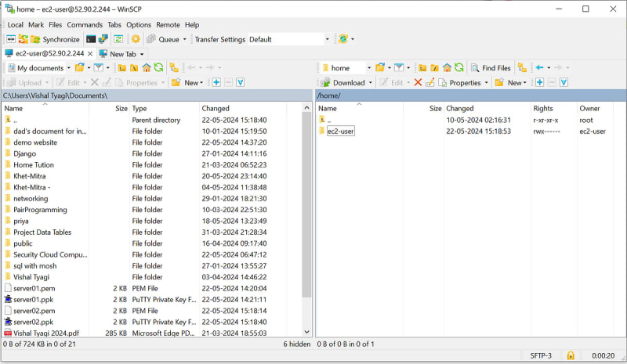
Task: Expand the Queue dropdown arrow
Action: (x=185, y=39)
